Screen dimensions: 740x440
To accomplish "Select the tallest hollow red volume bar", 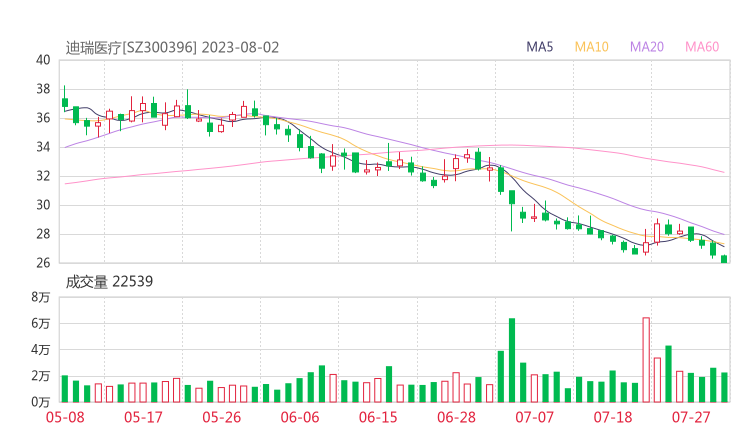I will click(646, 360).
